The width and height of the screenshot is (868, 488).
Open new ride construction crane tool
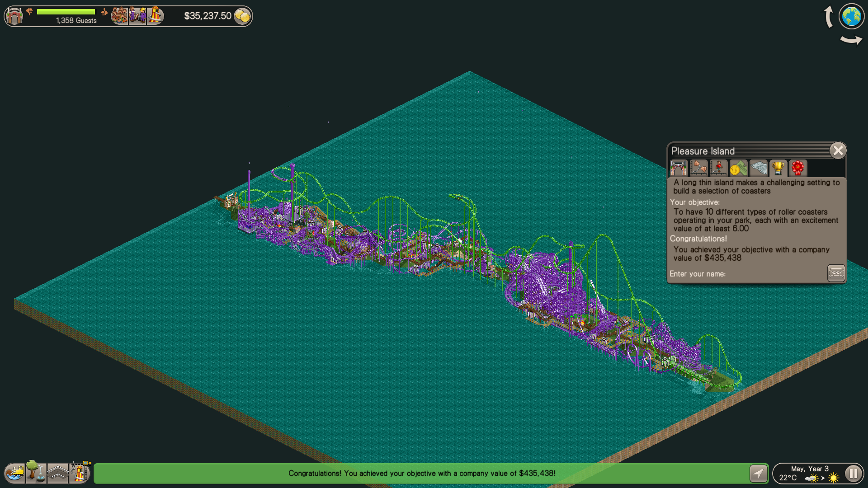click(80, 473)
